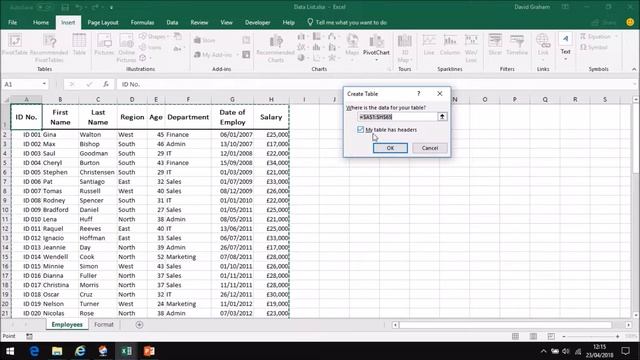The image size is (640, 360).
Task: Click the zoom in plus button
Action: pos(618,336)
